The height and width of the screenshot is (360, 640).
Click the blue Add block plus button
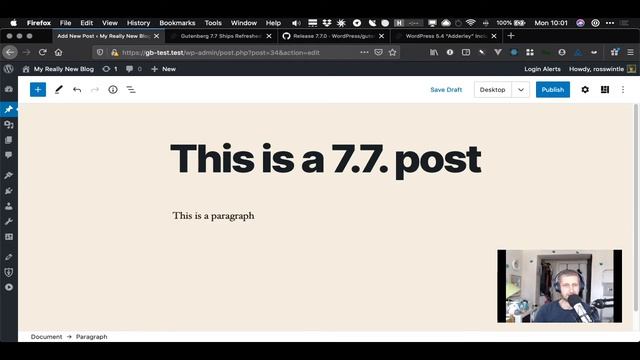(x=38, y=89)
